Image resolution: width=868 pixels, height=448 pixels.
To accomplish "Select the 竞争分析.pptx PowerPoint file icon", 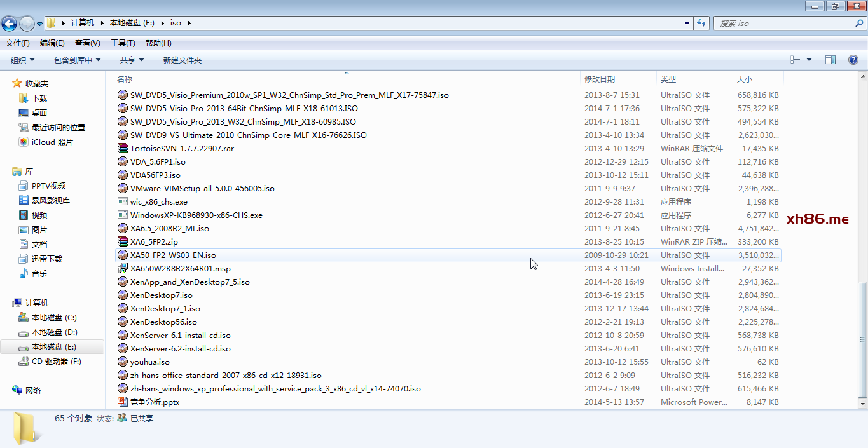I will tap(123, 402).
